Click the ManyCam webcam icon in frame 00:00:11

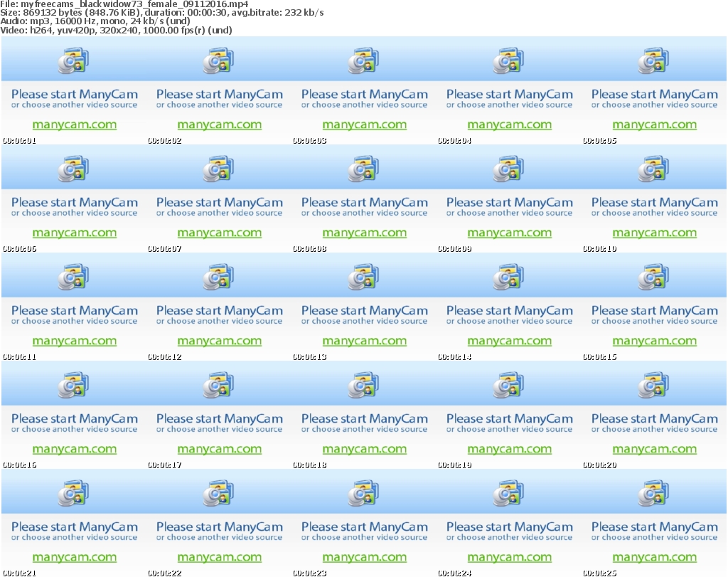click(x=73, y=277)
